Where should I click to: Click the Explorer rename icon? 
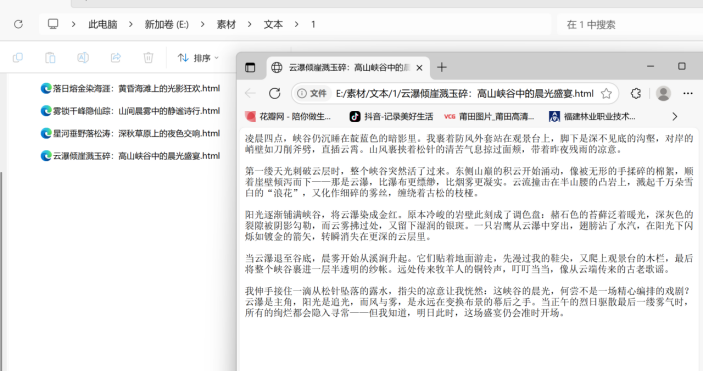pos(83,57)
